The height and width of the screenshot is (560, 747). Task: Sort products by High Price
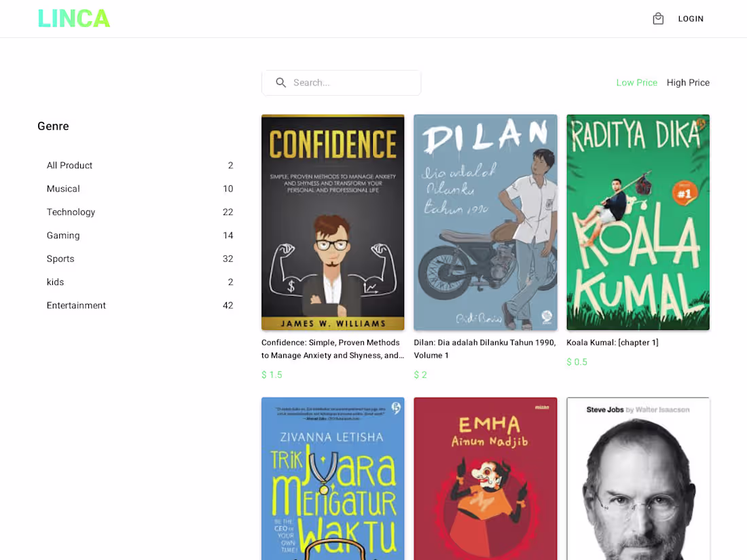688,82
